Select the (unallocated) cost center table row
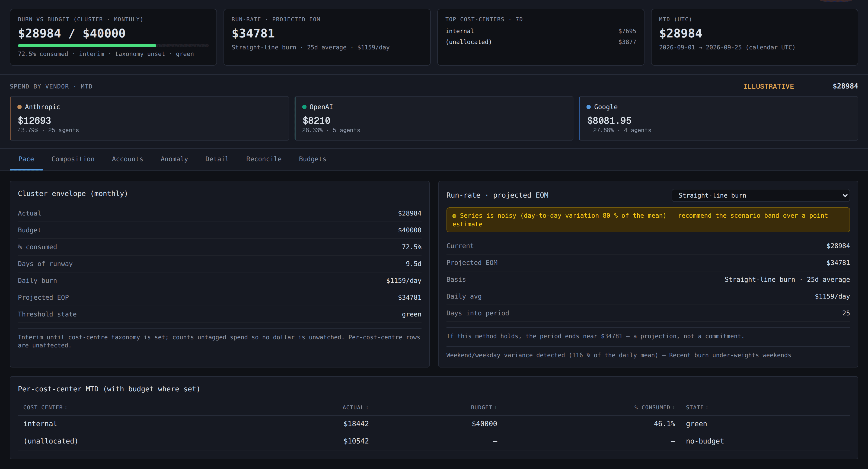The height and width of the screenshot is (469, 868). [434, 441]
